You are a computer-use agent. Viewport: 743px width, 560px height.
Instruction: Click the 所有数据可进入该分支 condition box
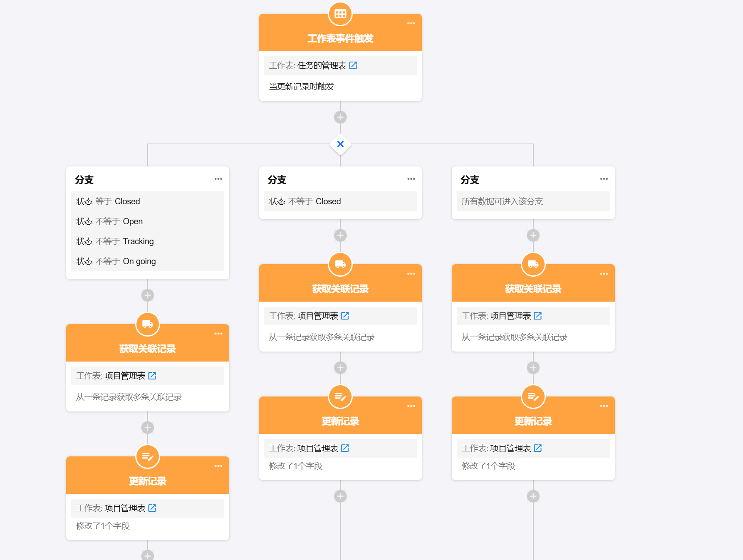533,201
